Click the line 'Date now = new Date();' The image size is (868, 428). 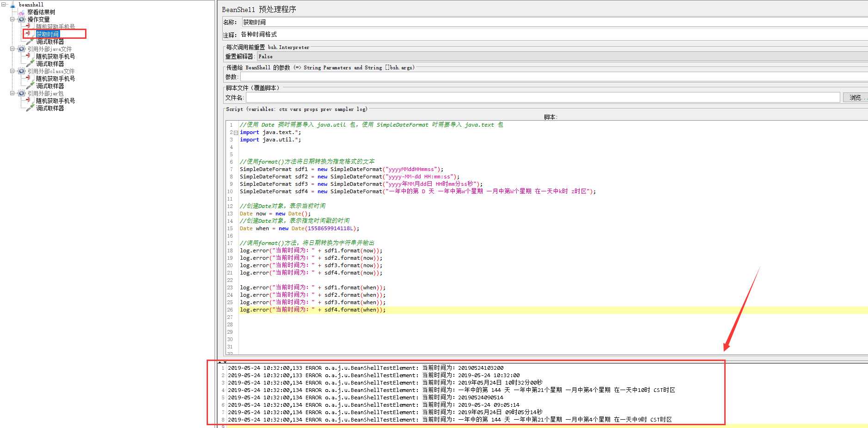click(x=275, y=214)
